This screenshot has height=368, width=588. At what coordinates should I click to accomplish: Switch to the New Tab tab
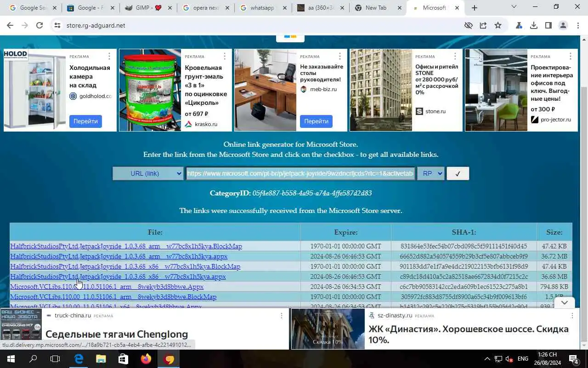pyautogui.click(x=379, y=8)
